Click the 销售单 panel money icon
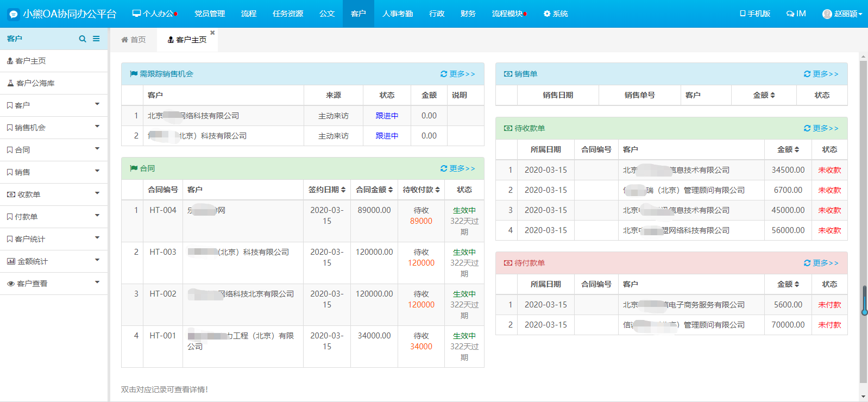Viewport: 868px width, 402px height. (508, 74)
